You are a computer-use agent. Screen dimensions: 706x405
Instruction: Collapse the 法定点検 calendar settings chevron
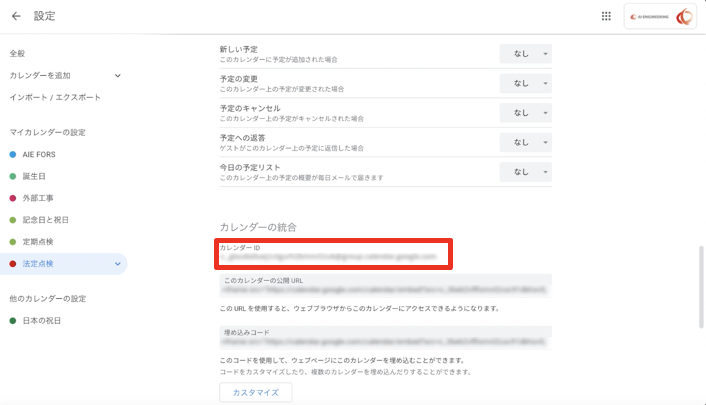coord(117,264)
